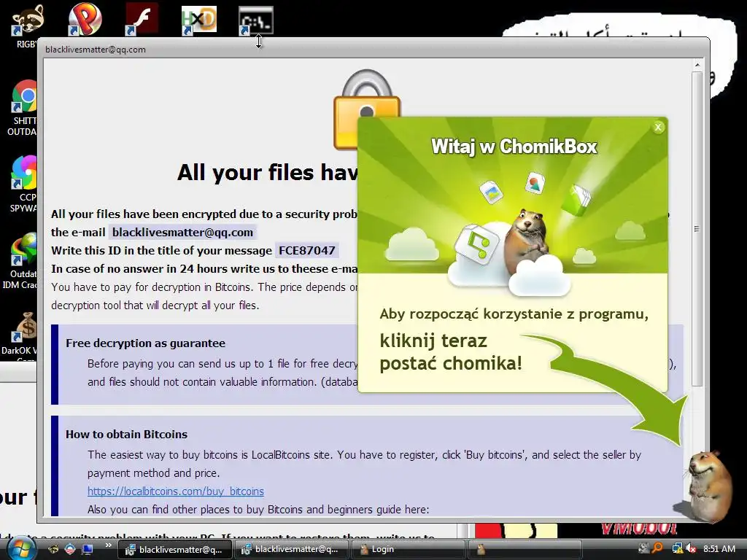747x560 pixels.
Task: Switch to the first blacklivesmatter@q... taskbar window
Action: pyautogui.click(x=174, y=550)
